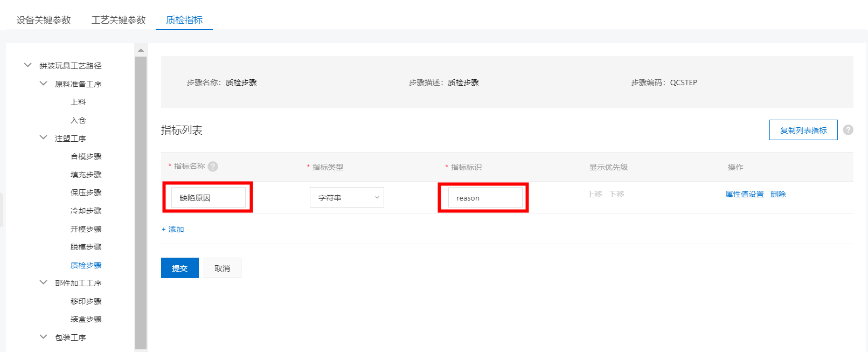Image resolution: width=868 pixels, height=352 pixels.
Task: Open 字符串 indicator type dropdown
Action: tap(347, 197)
